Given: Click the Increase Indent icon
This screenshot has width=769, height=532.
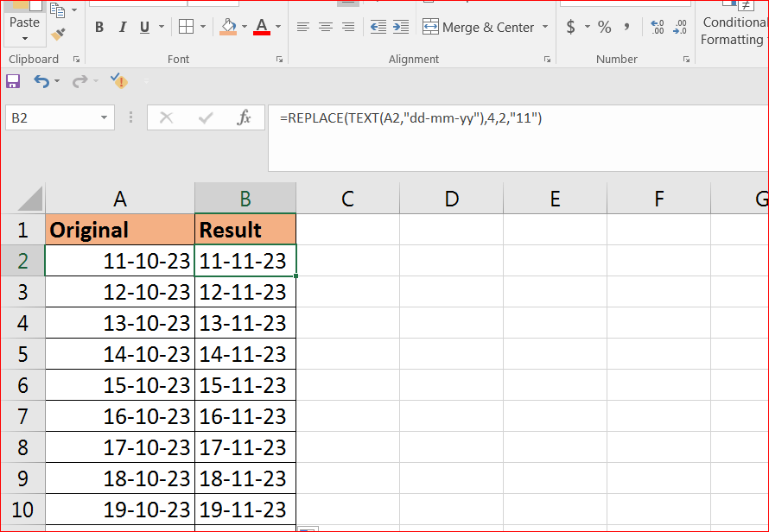Looking at the screenshot, I should click(x=400, y=28).
